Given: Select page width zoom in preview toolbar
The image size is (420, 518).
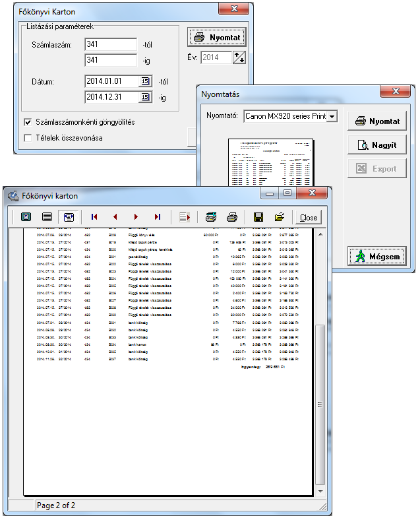Looking at the screenshot, I should (69, 217).
